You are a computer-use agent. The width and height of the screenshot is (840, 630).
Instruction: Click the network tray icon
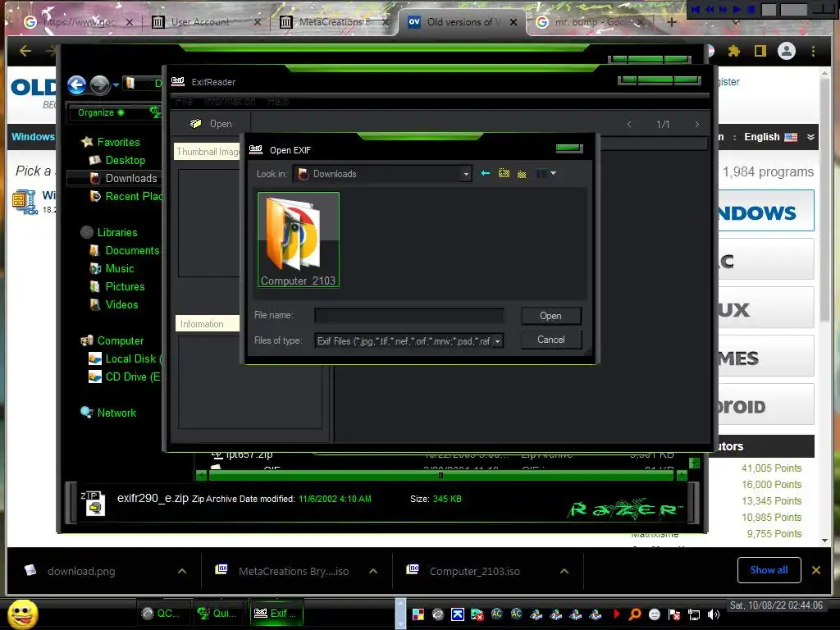694,615
